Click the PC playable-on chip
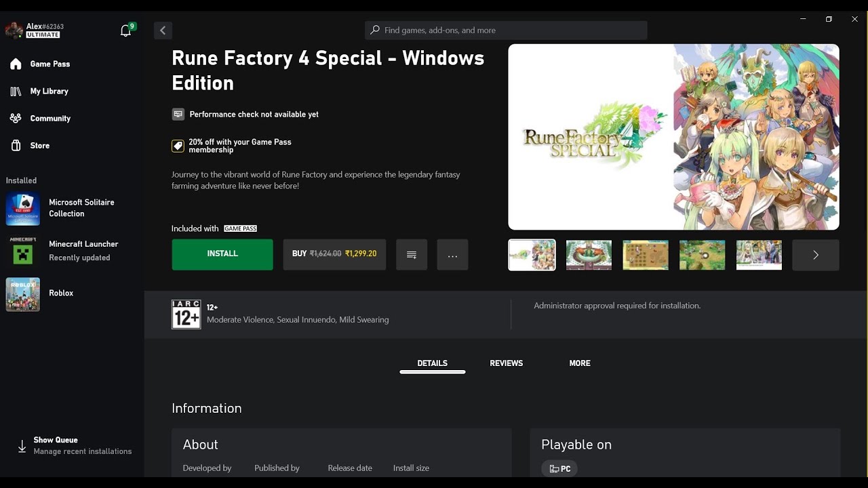The width and height of the screenshot is (868, 488). pyautogui.click(x=560, y=469)
